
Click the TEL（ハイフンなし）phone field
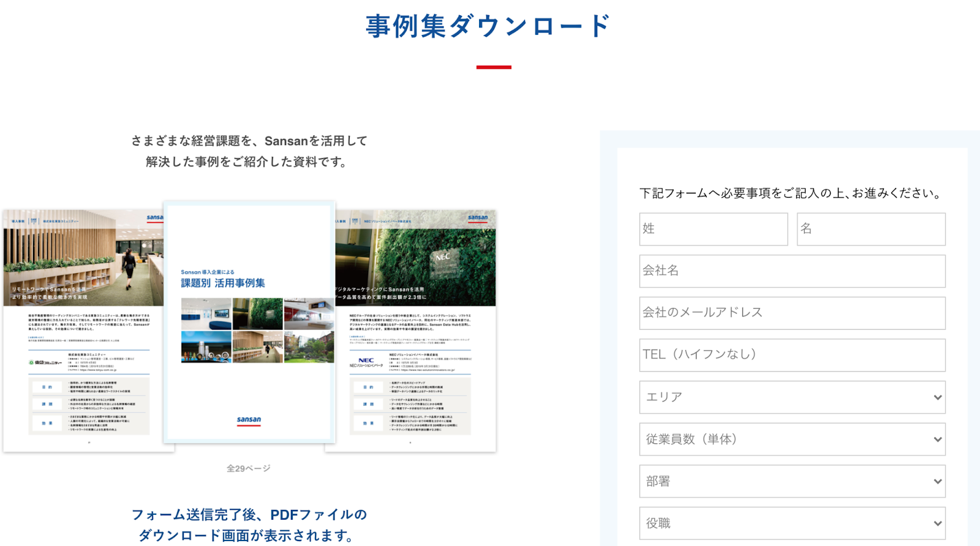(793, 355)
